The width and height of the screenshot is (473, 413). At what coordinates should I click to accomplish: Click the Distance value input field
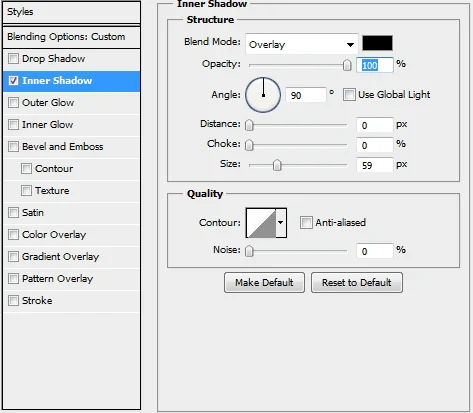click(x=375, y=125)
